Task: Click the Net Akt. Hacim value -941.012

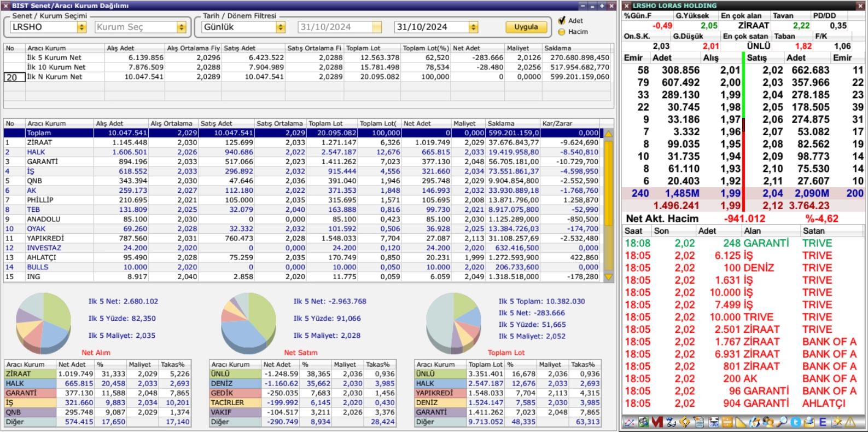Action: pyautogui.click(x=744, y=218)
